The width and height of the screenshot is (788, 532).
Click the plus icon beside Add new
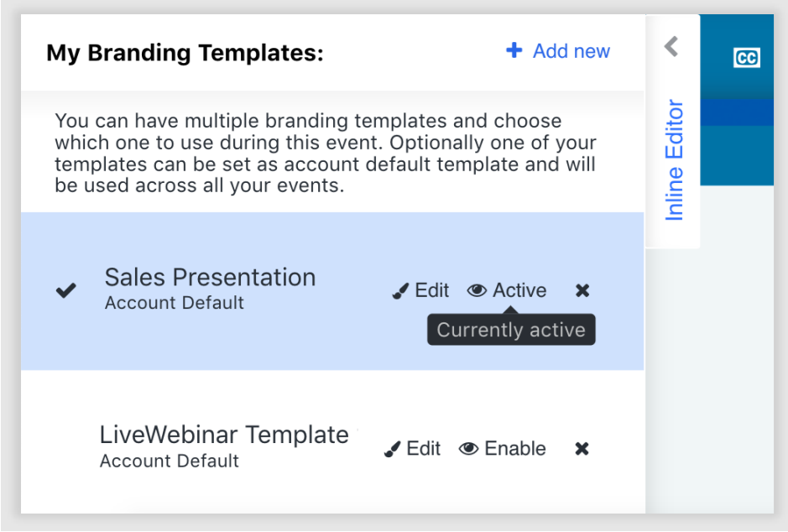514,51
